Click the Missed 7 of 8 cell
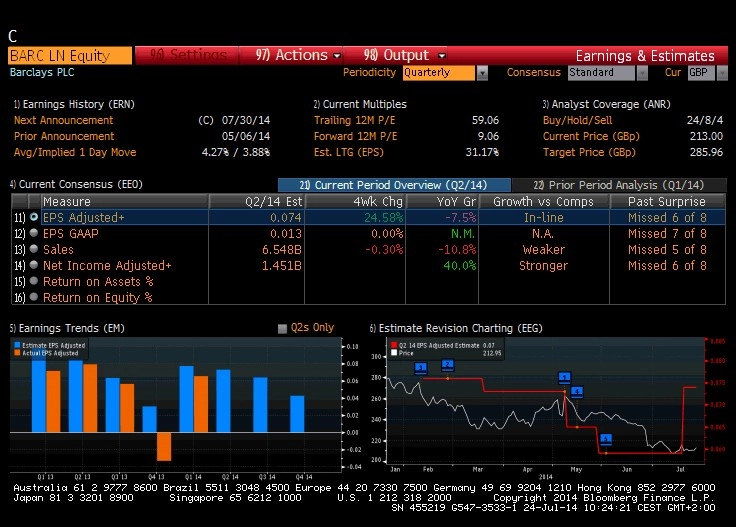The height and width of the screenshot is (527, 736). [x=667, y=233]
